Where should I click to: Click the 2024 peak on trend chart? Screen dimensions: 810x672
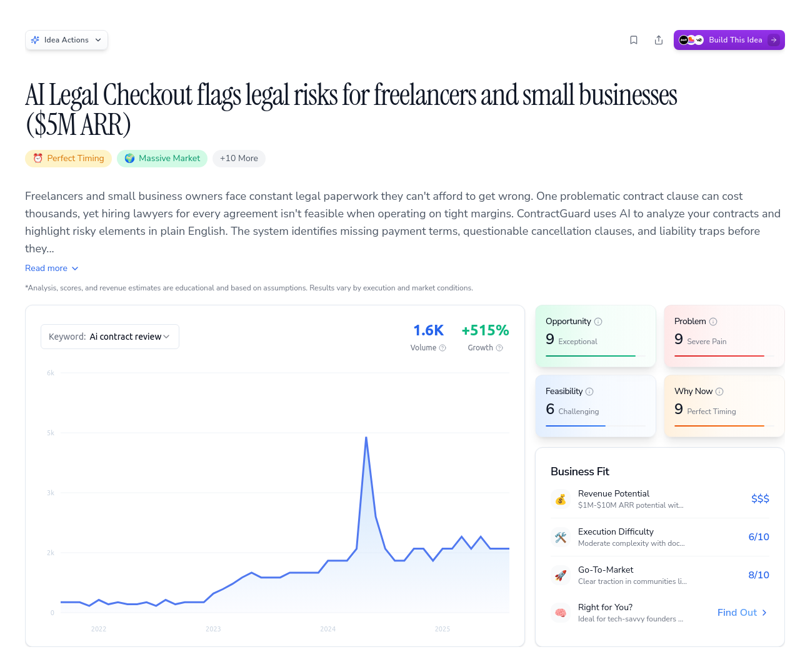point(366,438)
